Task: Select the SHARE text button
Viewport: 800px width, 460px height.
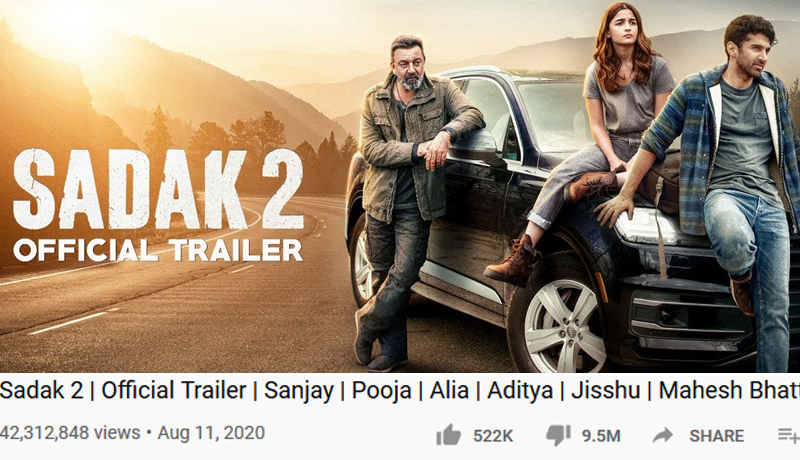Action: 716,436
